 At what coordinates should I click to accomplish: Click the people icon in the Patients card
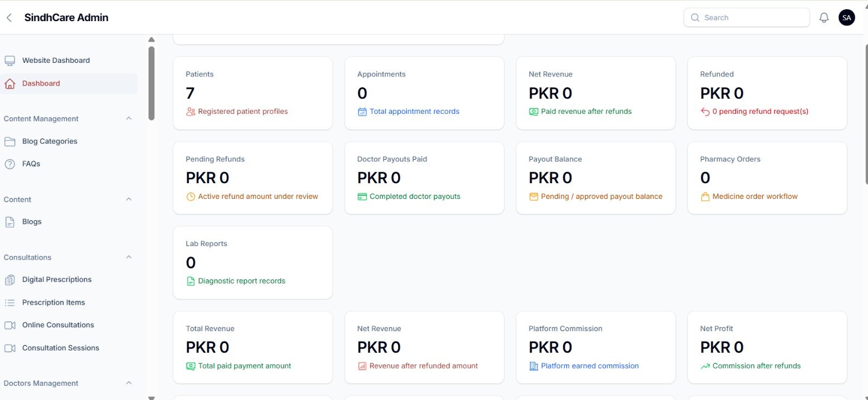190,112
